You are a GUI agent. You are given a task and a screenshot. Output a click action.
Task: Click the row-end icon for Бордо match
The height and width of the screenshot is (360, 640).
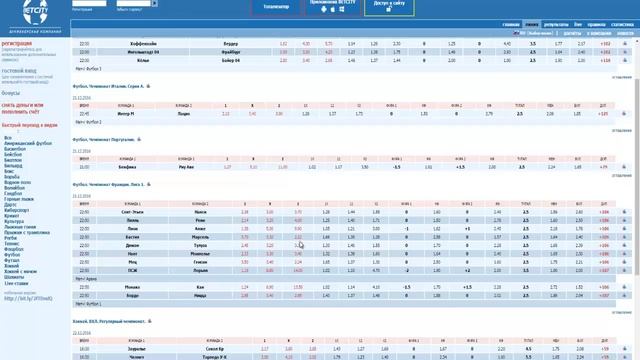tap(624, 295)
